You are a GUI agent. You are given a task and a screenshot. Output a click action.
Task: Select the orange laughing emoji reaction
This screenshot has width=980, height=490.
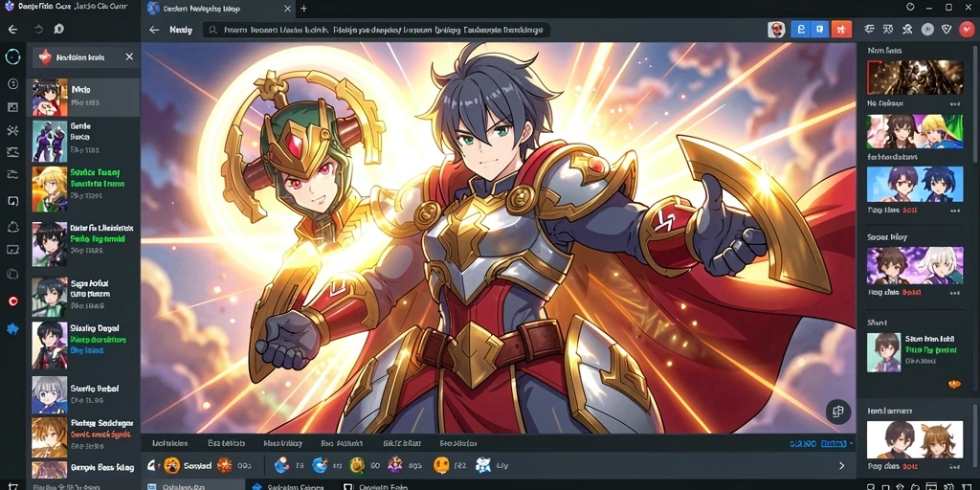(x=172, y=465)
